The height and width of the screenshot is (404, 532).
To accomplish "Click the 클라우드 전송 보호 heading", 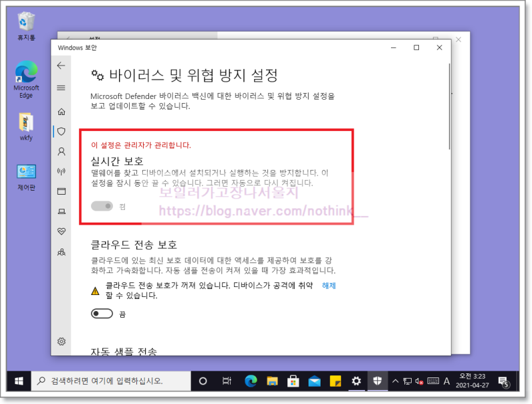I will coord(134,245).
